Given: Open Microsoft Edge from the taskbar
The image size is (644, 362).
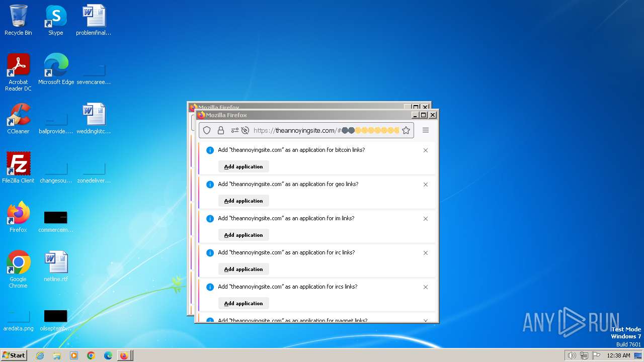Looking at the screenshot, I should pyautogui.click(x=108, y=355).
